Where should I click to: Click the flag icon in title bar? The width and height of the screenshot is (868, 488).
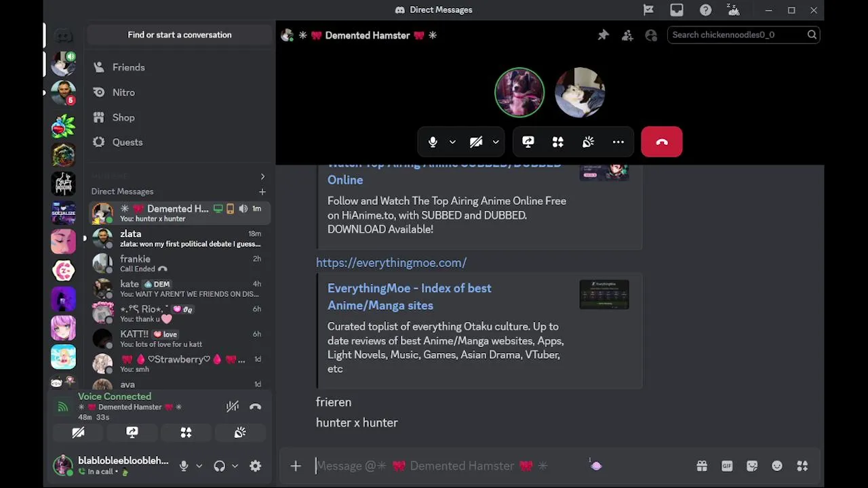click(x=648, y=10)
